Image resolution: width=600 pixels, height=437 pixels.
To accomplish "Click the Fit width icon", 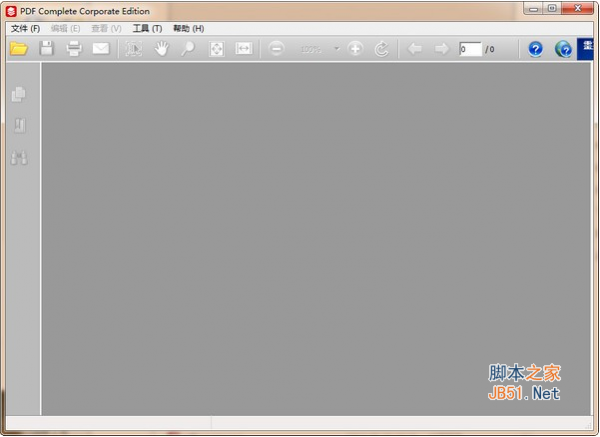I will 243,49.
